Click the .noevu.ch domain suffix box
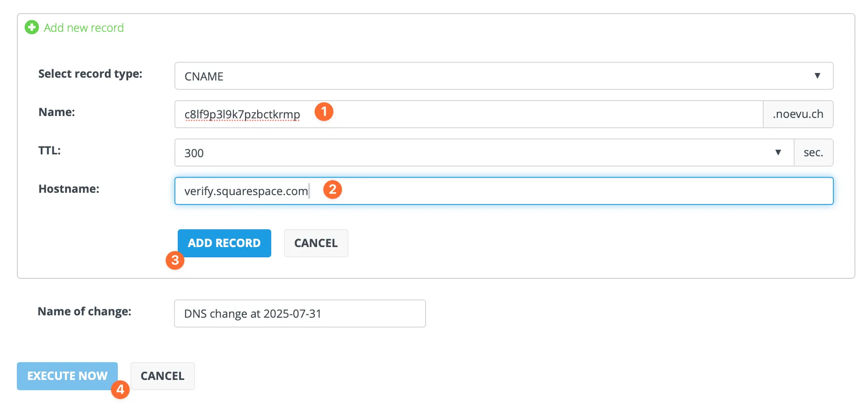The height and width of the screenshot is (408, 868). coord(798,114)
